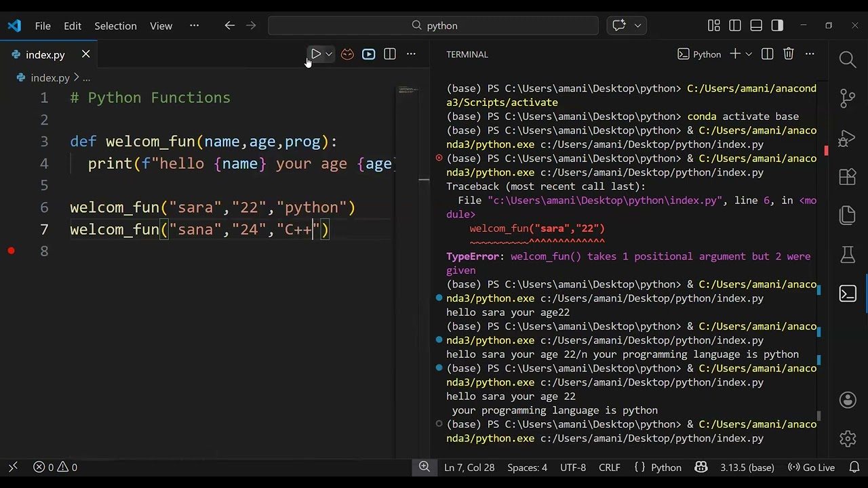868x488 pixels.
Task: Run the Python file with play button
Action: click(x=316, y=54)
